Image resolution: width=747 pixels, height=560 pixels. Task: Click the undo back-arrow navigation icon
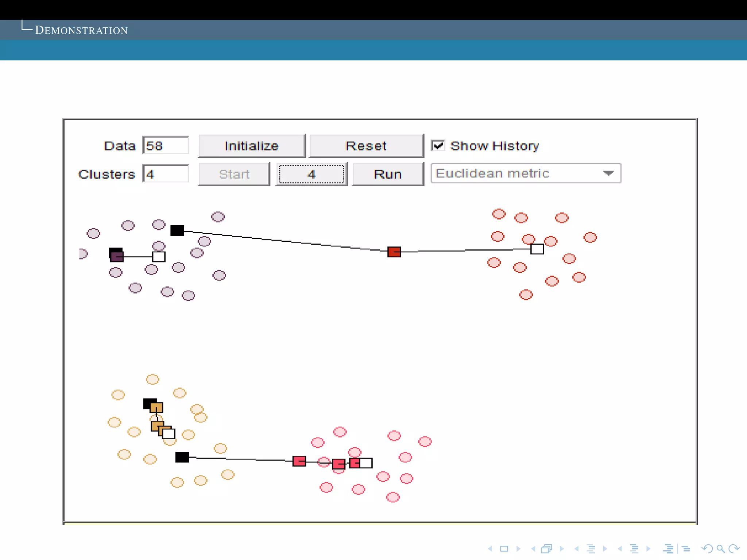click(707, 549)
